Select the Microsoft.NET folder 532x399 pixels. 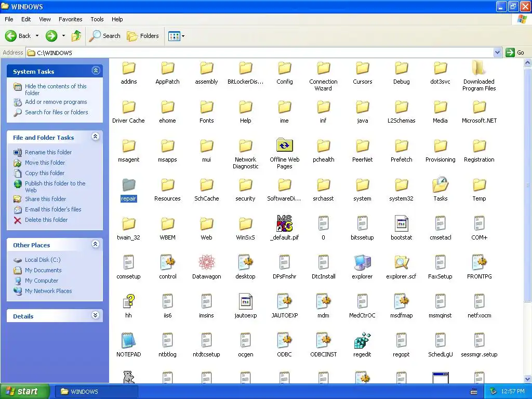pyautogui.click(x=479, y=107)
